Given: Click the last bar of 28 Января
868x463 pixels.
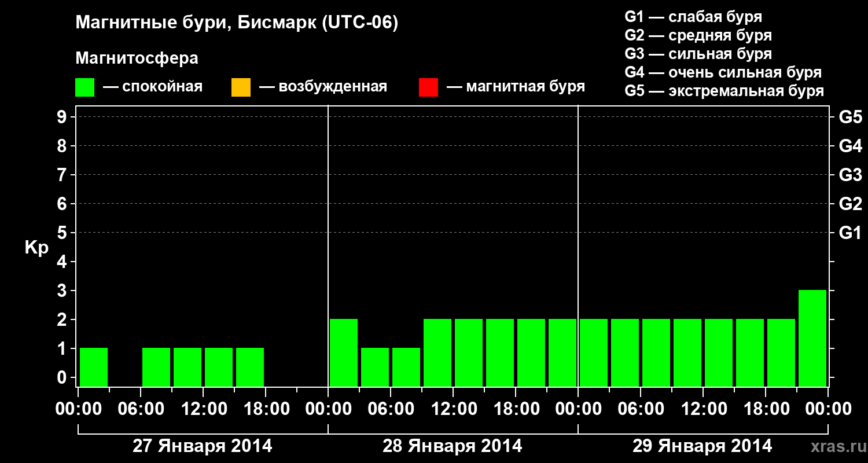Looking at the screenshot, I should 562,352.
